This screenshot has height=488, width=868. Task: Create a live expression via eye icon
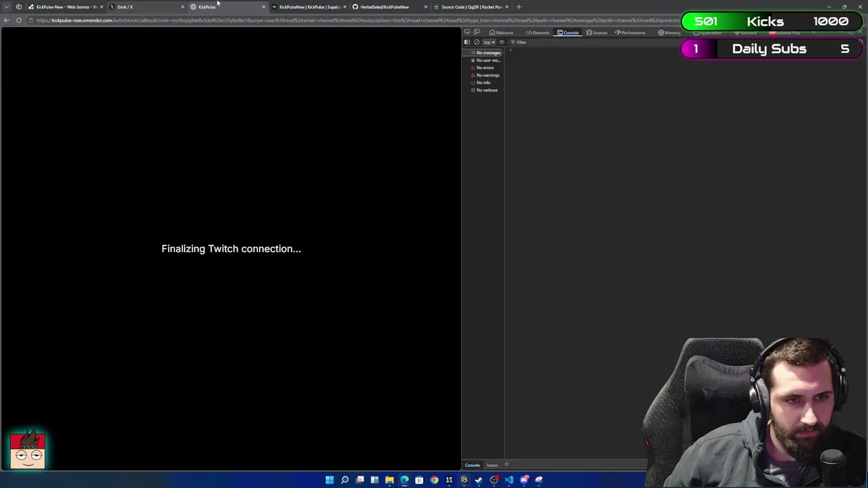click(502, 42)
